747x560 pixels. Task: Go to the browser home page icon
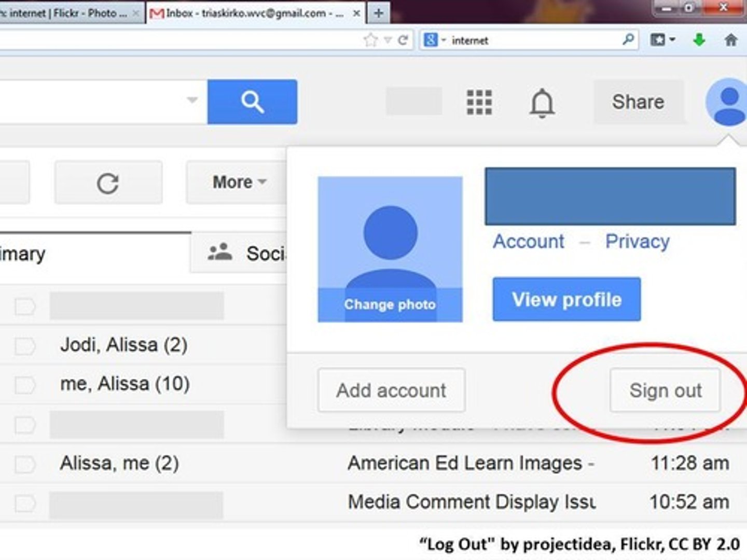pos(730,40)
